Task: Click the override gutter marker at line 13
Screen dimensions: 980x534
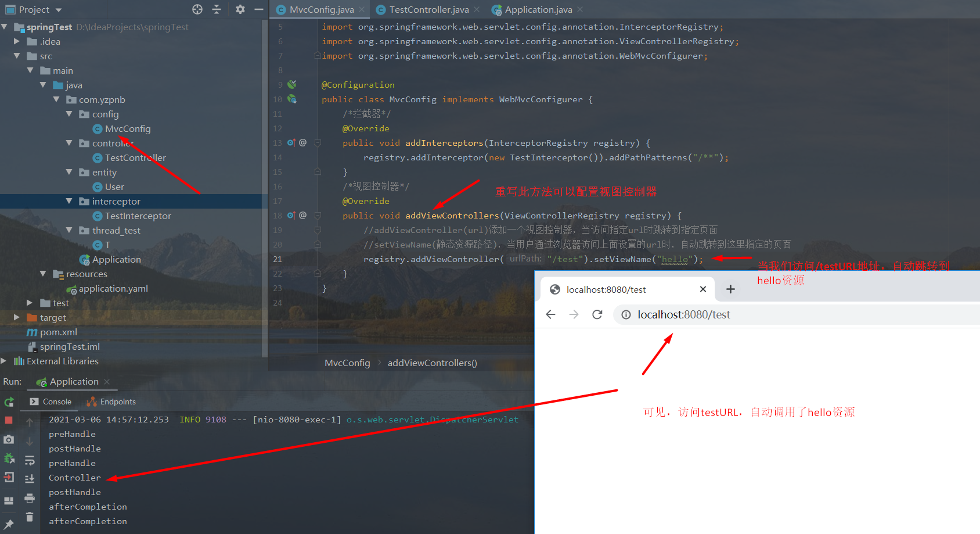Action: (291, 143)
